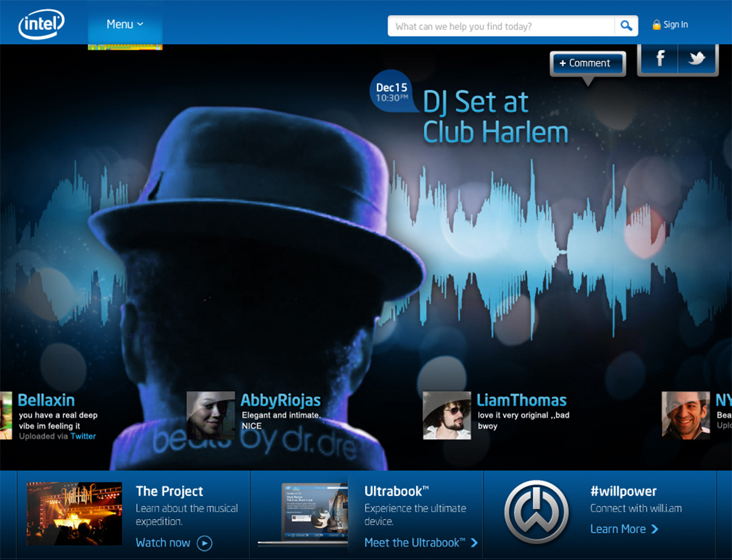Follow the Meet the Ultrabook link
Screen dimensions: 732x560
click(x=415, y=542)
